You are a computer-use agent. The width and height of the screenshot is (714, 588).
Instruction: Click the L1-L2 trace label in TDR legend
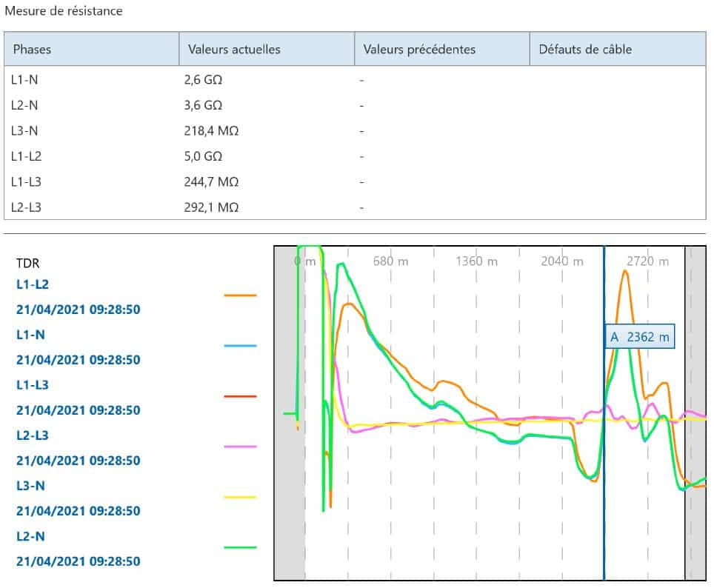[x=32, y=284]
